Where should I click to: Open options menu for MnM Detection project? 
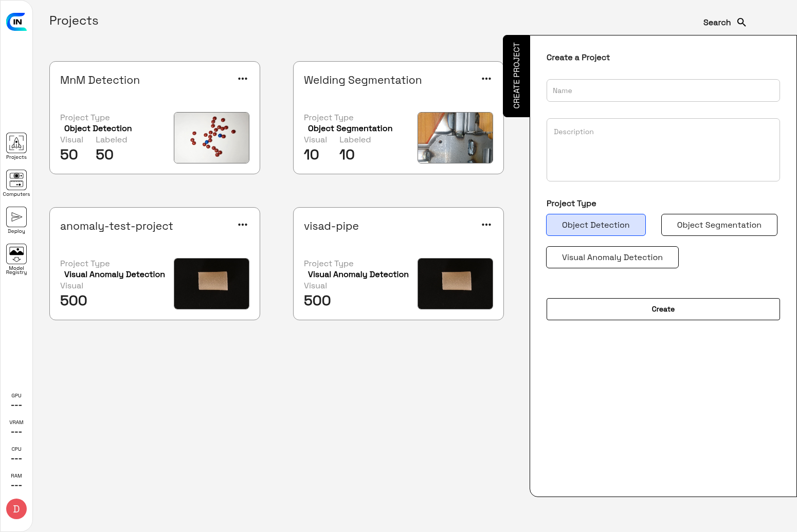click(x=243, y=79)
